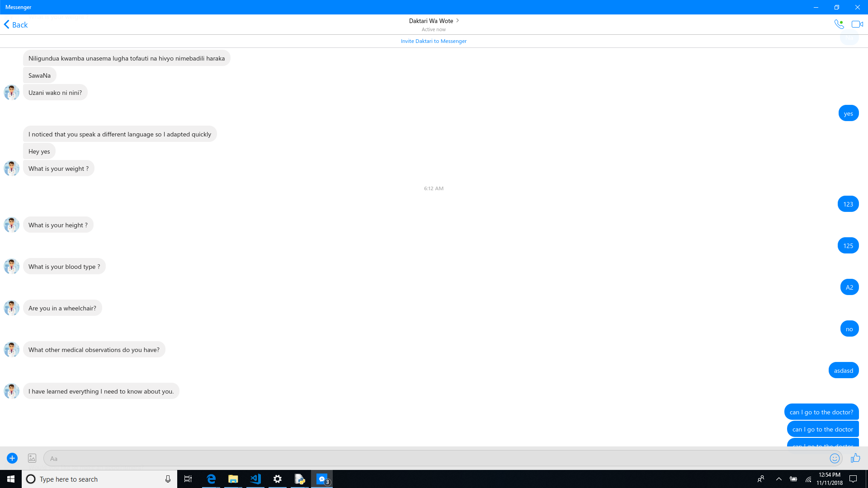The height and width of the screenshot is (488, 868).
Task: Open Messenger from the Windows taskbar
Action: coord(322,479)
